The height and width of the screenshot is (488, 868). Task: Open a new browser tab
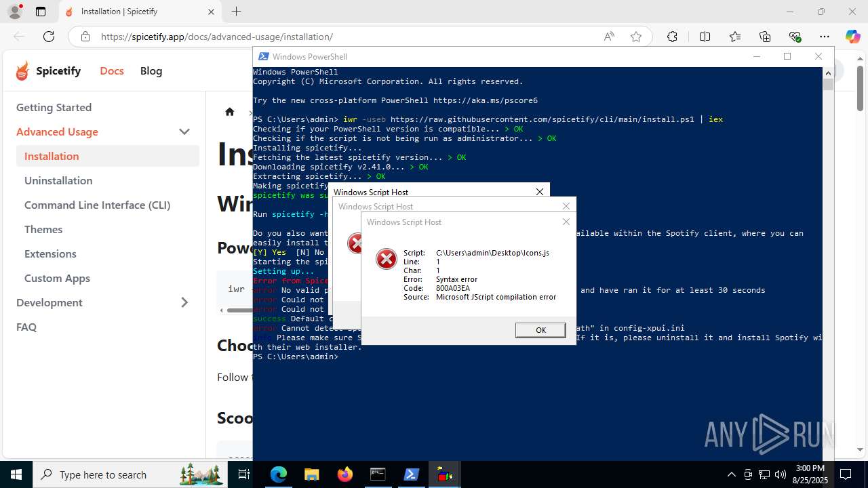pos(236,12)
